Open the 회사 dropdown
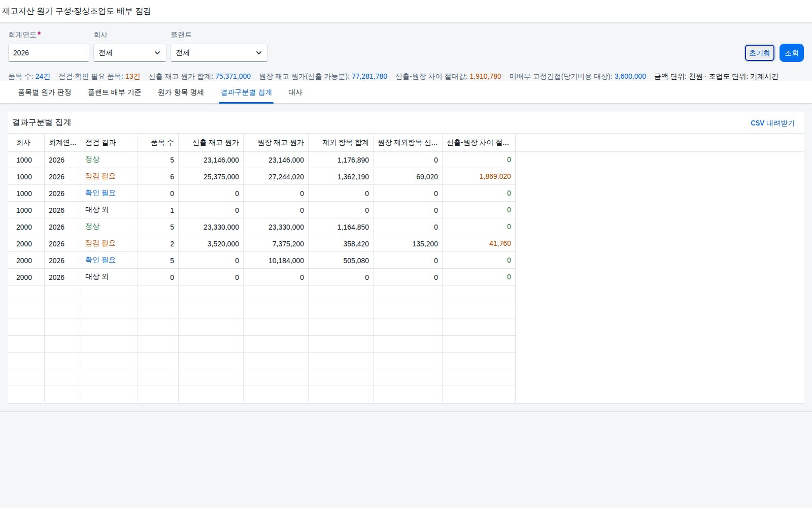This screenshot has width=812, height=508. pos(130,53)
